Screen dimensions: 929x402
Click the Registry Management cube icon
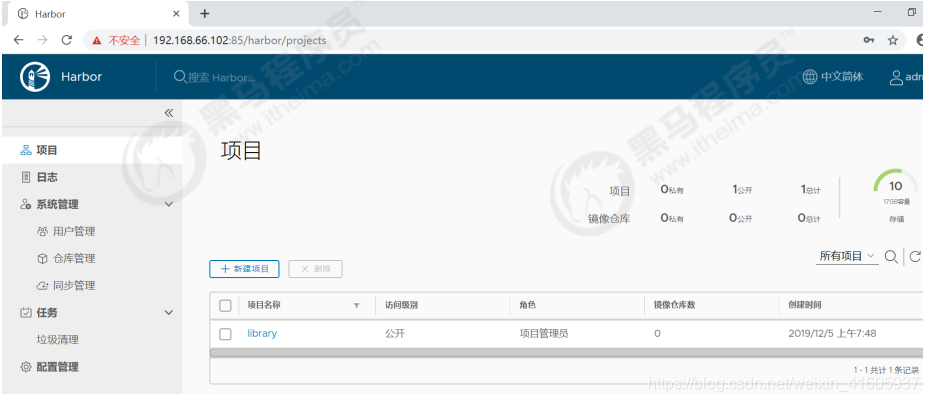[x=42, y=259]
